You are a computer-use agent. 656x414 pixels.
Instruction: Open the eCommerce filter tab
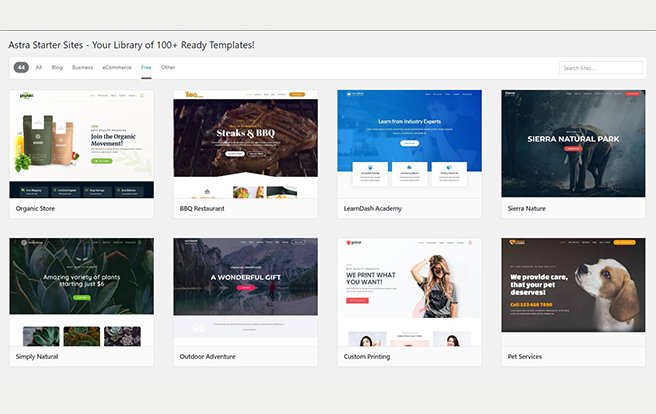coord(116,68)
